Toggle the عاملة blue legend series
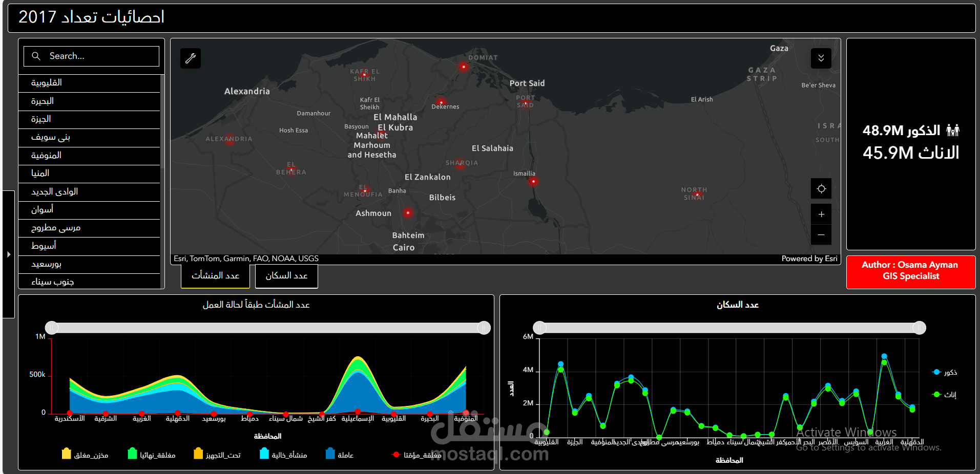 click(340, 455)
